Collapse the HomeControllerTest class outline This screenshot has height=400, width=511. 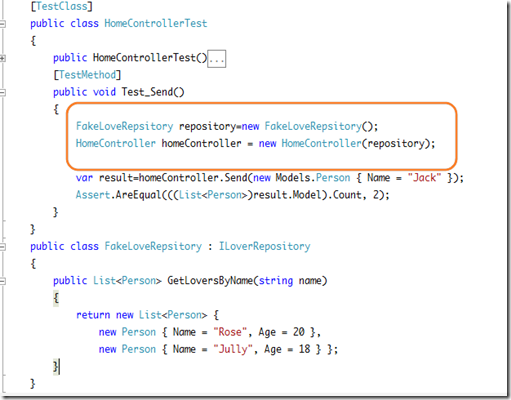point(2,24)
